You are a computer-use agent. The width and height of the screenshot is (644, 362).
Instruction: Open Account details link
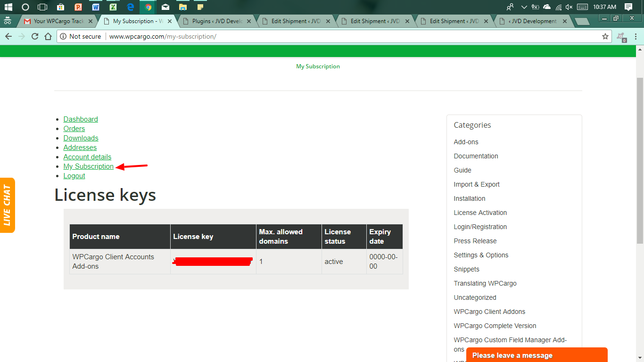coord(88,157)
